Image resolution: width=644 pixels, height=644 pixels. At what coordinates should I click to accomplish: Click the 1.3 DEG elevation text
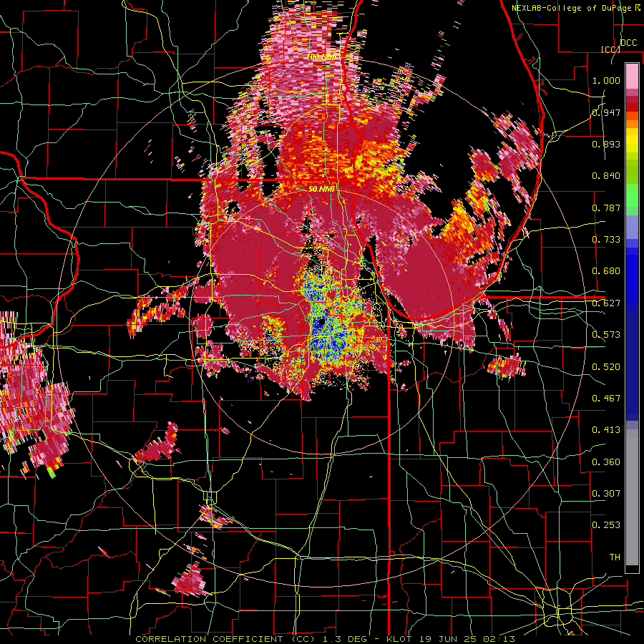tap(343, 639)
